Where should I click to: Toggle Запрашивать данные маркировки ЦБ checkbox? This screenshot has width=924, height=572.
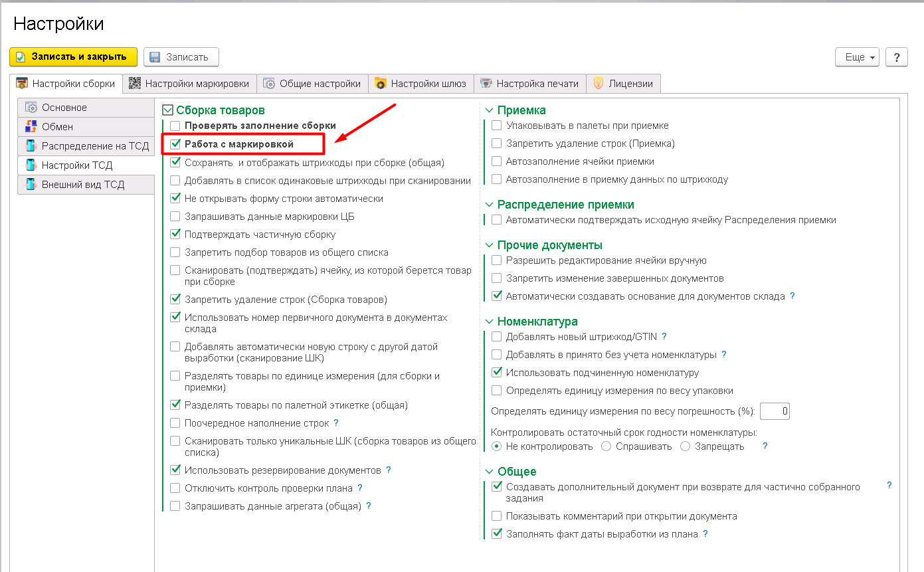pos(175,216)
